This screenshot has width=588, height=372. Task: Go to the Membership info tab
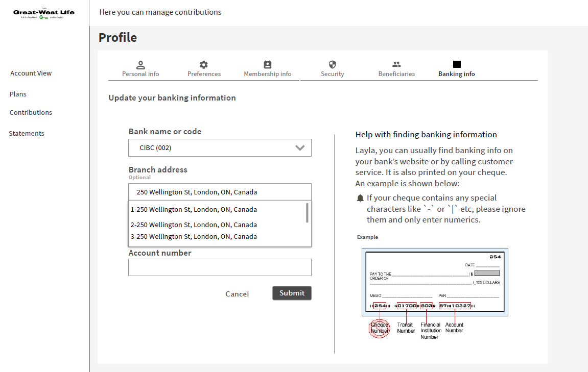click(x=267, y=69)
